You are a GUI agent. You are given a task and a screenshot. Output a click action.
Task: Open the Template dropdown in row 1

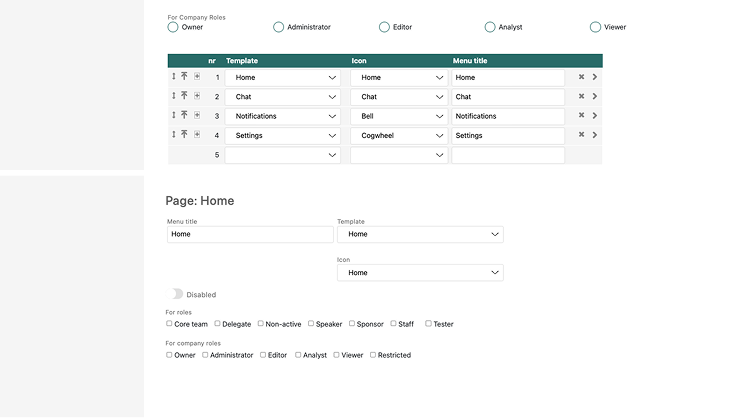[283, 78]
